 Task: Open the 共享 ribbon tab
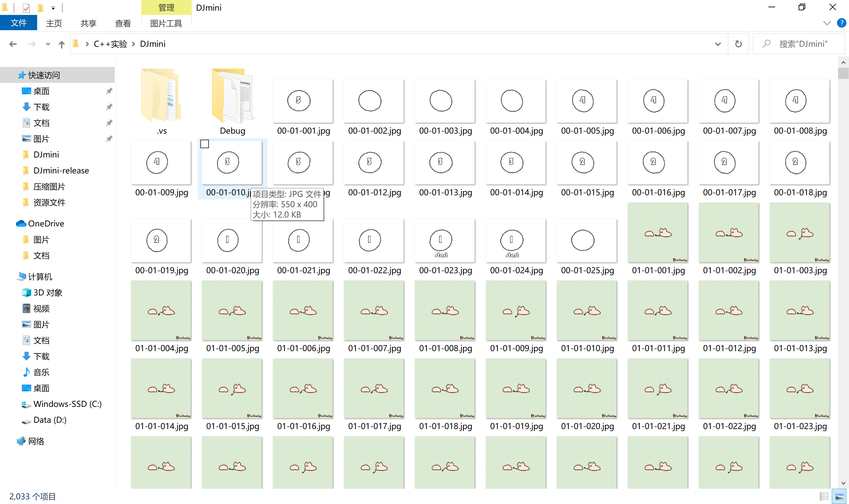88,23
